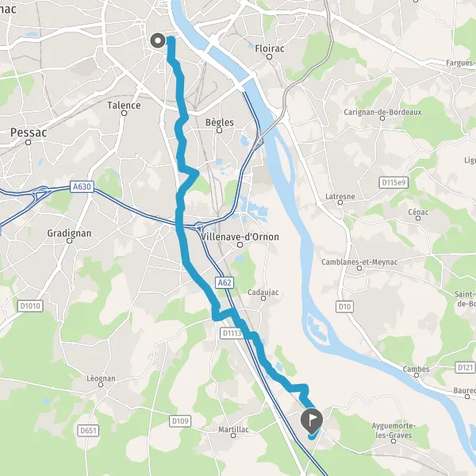Click the Léognan town label

coord(101,378)
